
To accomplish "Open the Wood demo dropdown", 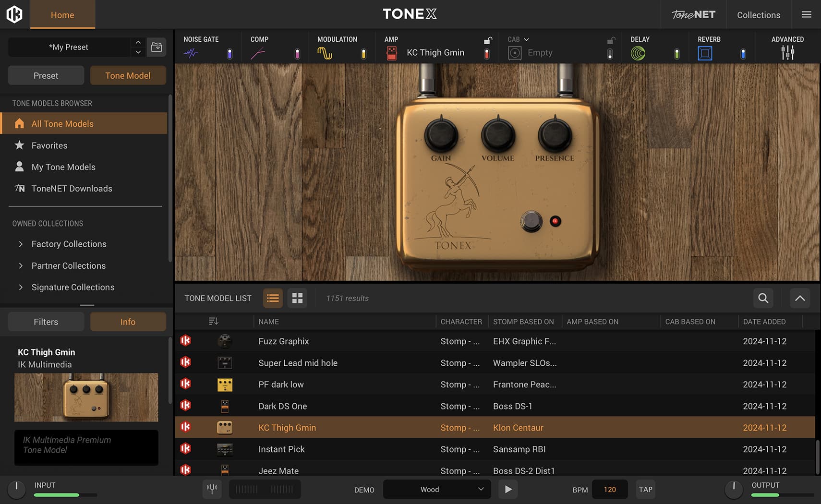I will pos(437,489).
